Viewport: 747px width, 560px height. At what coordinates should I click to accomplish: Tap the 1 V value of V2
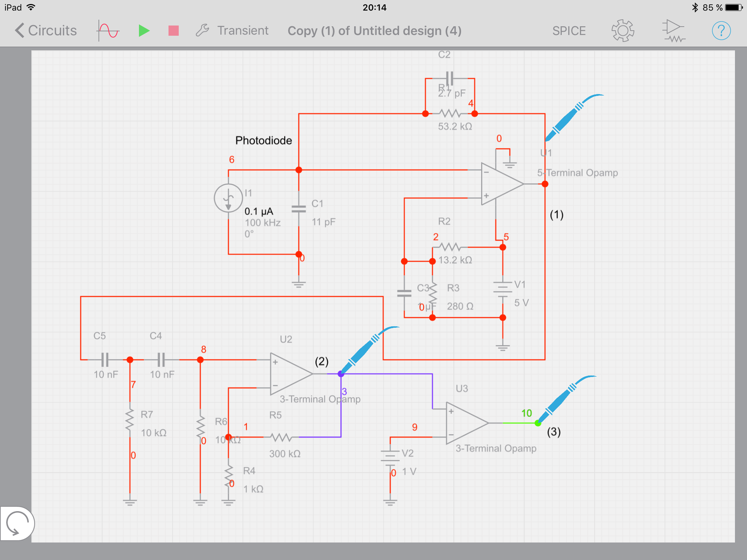[x=409, y=472]
